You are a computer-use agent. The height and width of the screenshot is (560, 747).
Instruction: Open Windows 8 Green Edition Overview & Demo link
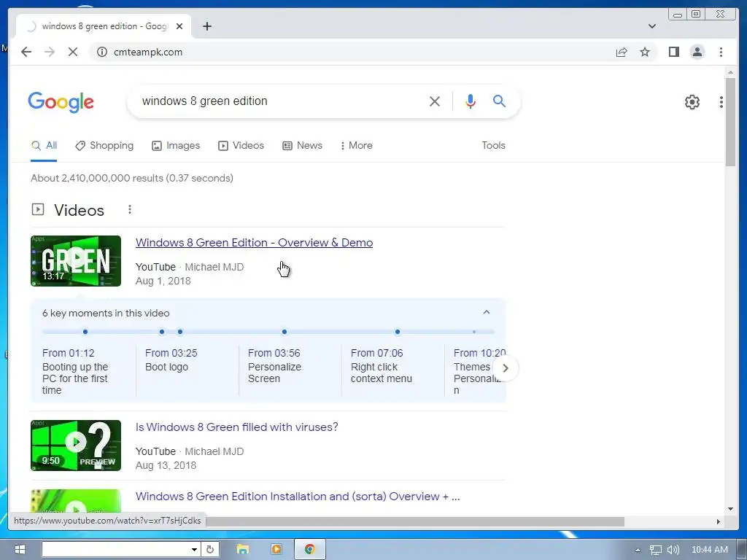click(x=254, y=242)
